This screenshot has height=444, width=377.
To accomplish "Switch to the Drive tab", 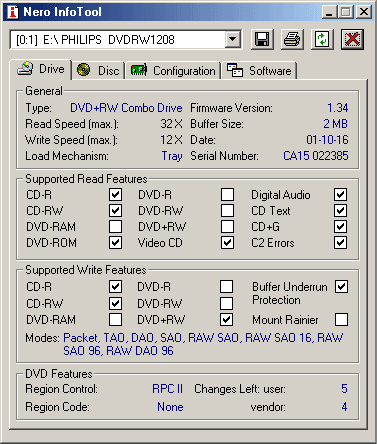I will [41, 69].
